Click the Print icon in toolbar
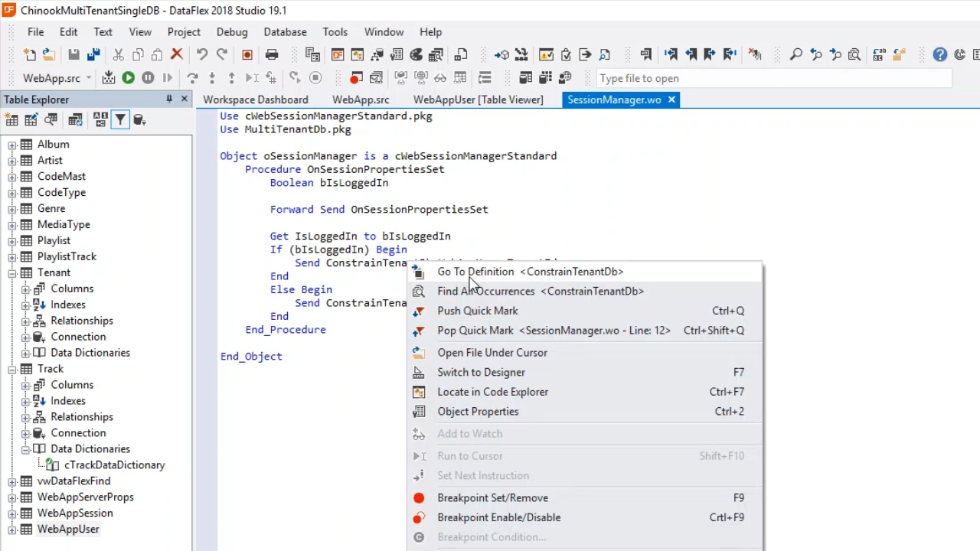The image size is (980, 551). [x=272, y=54]
